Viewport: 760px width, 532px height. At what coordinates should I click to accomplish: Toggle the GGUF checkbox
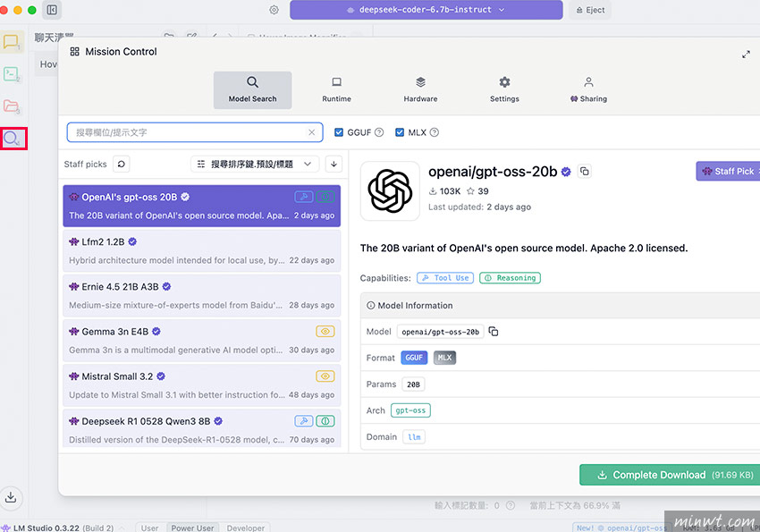(x=339, y=132)
